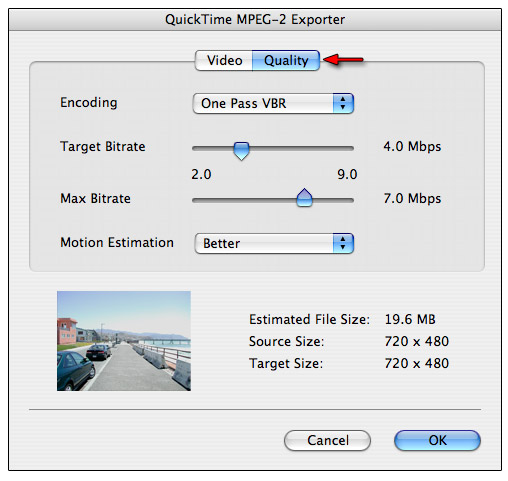Click the red arrow pointing at Quality
508x481 pixels.
(343, 60)
